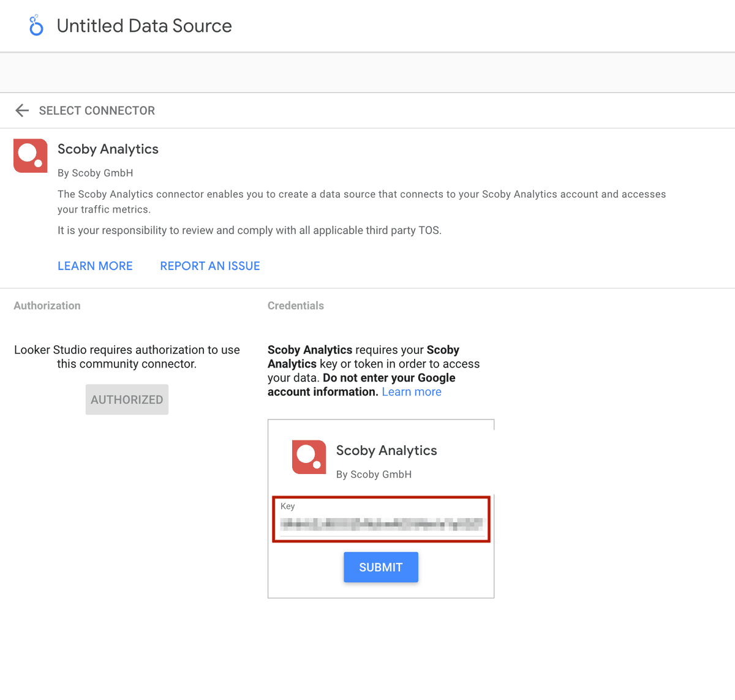Screen dimensions: 735x700
Task: Click the Scoby Analytics logo in credentials box
Action: click(309, 457)
